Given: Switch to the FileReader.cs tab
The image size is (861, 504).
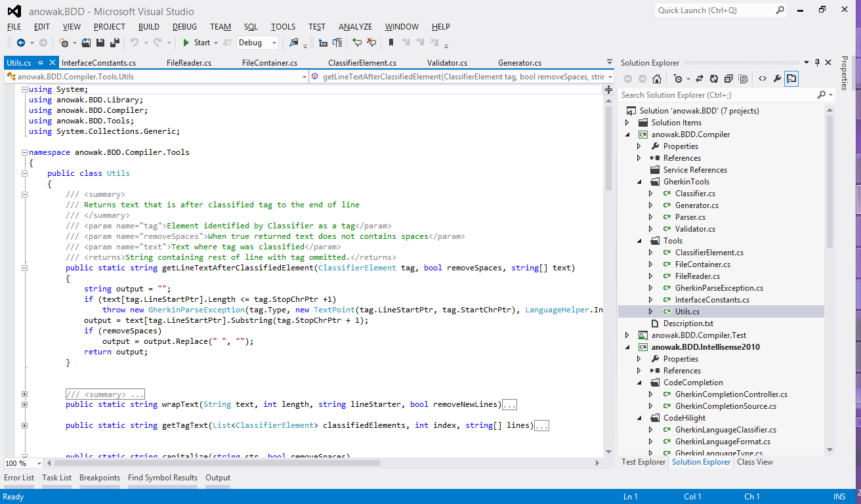Looking at the screenshot, I should (x=189, y=63).
